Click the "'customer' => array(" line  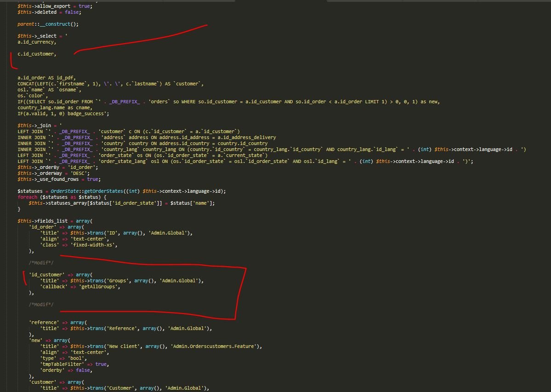56,382
